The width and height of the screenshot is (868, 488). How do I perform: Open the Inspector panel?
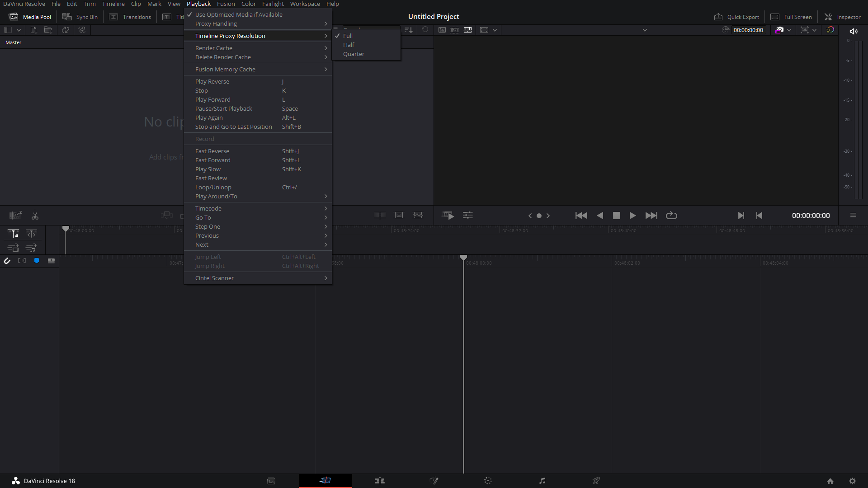click(x=842, y=17)
